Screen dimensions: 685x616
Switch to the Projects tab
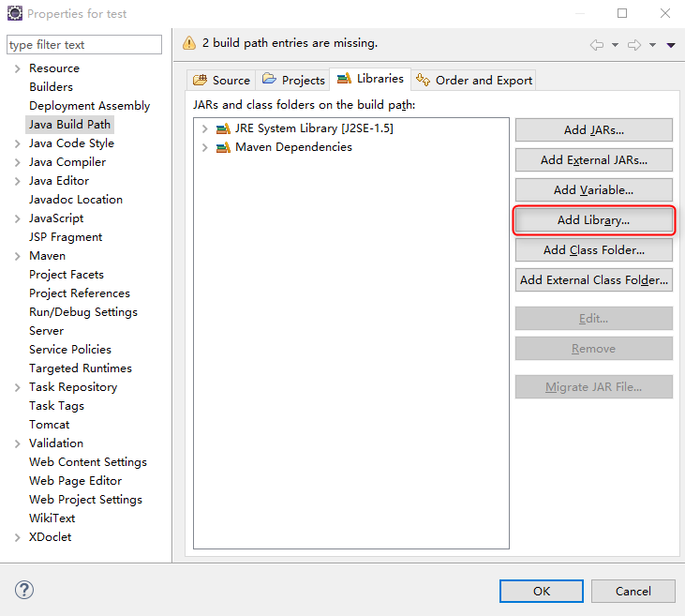(x=292, y=80)
